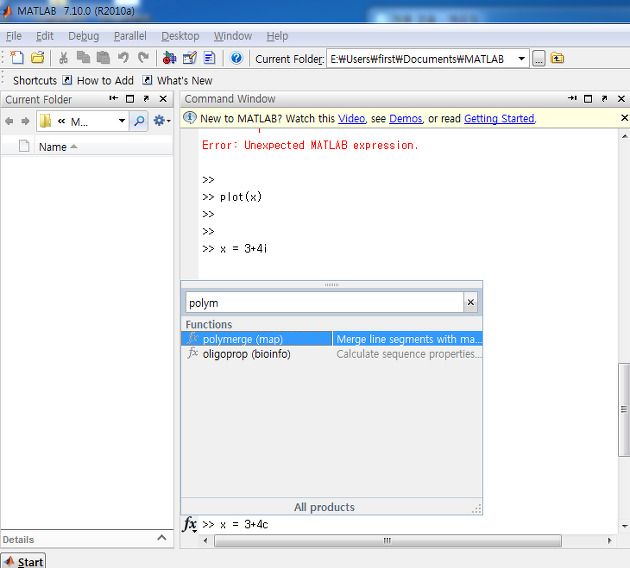Open the Current Folder gear actions menu
The width and height of the screenshot is (630, 568).
tap(162, 121)
